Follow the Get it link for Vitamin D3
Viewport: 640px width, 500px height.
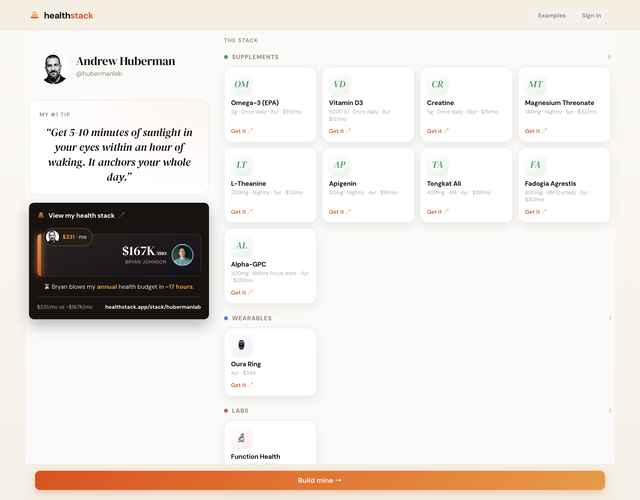point(340,131)
